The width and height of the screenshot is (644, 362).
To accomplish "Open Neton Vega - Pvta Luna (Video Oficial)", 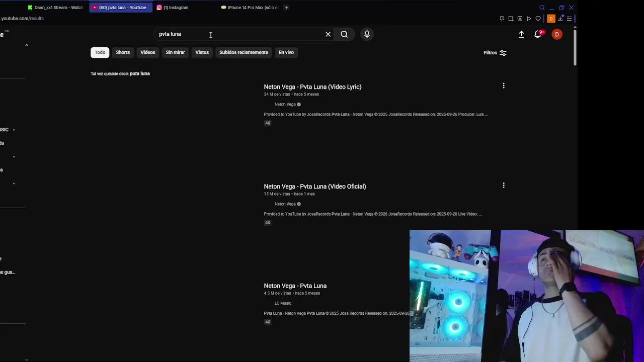I will [x=315, y=187].
